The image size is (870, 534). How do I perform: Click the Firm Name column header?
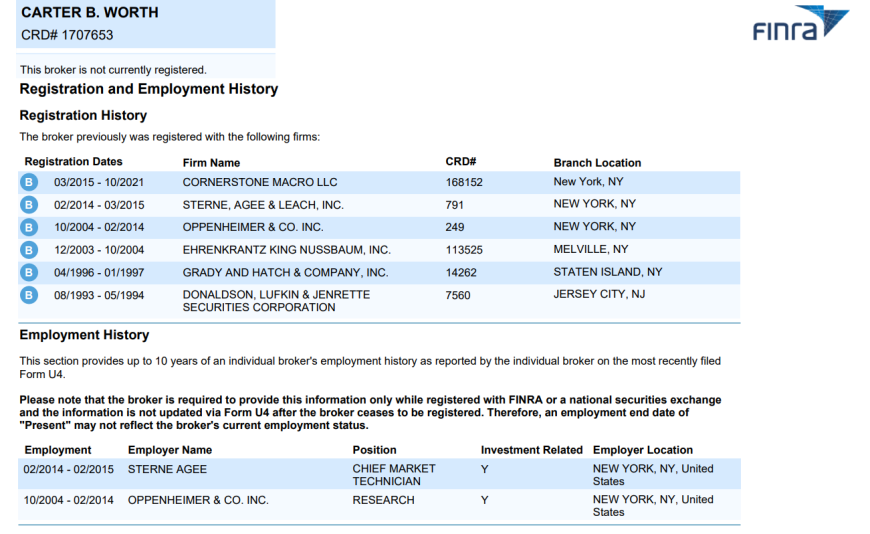coord(211,163)
